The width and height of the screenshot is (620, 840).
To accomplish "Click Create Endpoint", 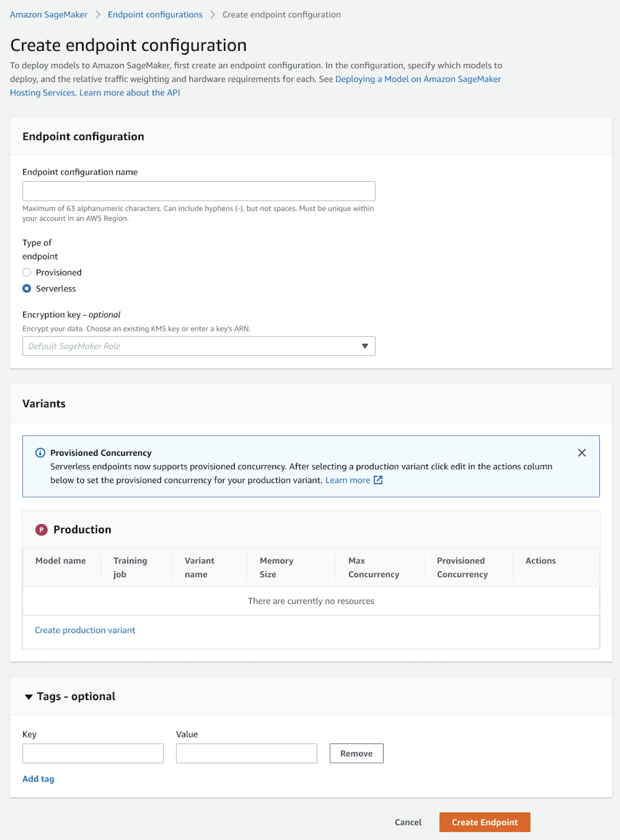I will pyautogui.click(x=484, y=822).
